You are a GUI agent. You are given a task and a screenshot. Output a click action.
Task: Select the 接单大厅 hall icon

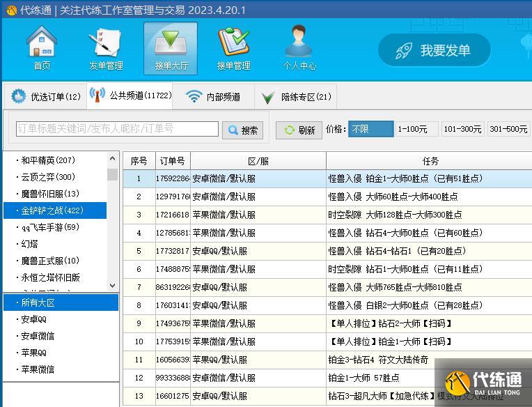click(x=171, y=47)
